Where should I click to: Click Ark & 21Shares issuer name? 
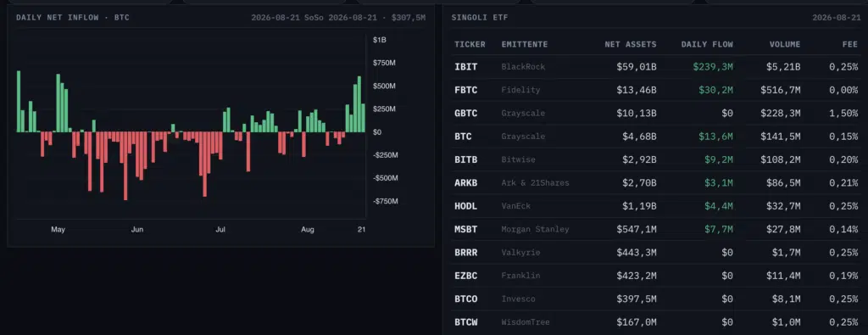click(x=536, y=182)
